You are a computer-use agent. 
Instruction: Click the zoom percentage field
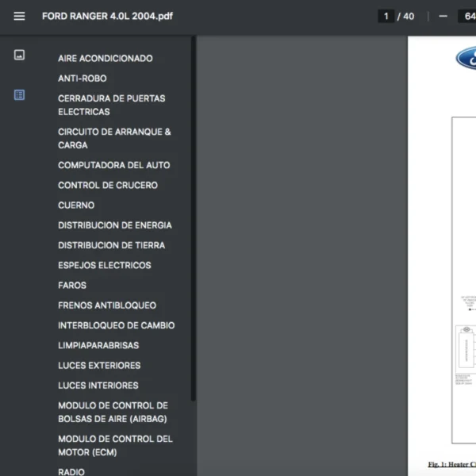coord(467,16)
